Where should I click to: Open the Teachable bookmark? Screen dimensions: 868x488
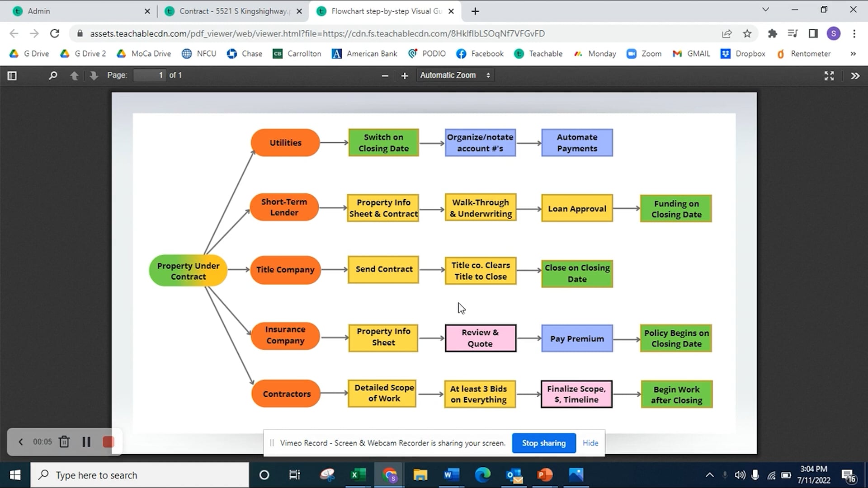coord(538,54)
